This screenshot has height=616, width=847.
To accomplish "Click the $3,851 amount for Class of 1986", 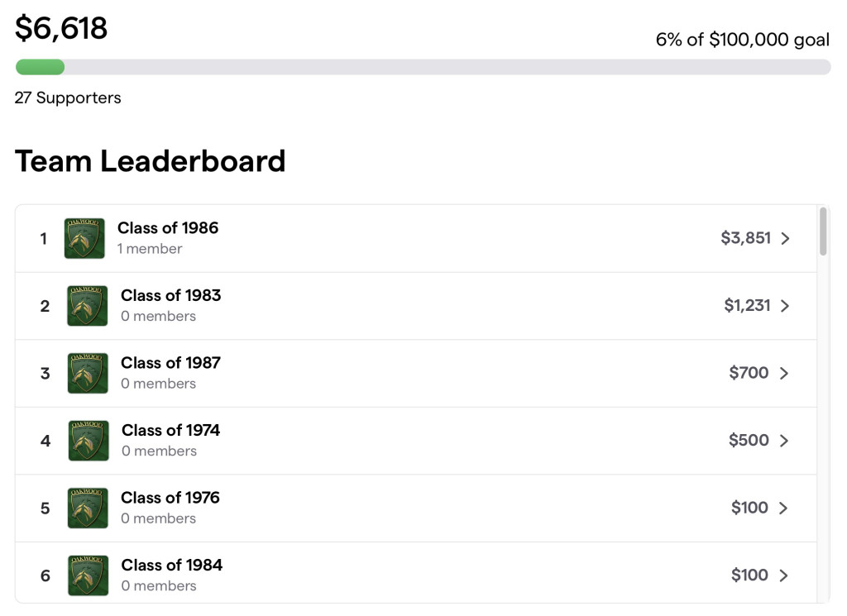I will (745, 237).
